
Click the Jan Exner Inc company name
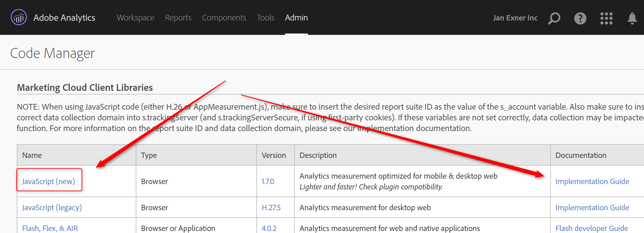pos(515,18)
